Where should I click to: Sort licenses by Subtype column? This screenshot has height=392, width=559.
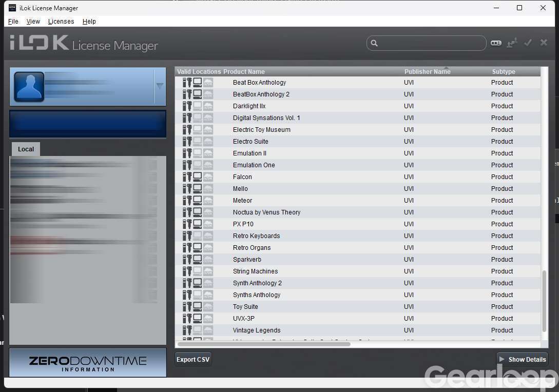click(x=504, y=72)
